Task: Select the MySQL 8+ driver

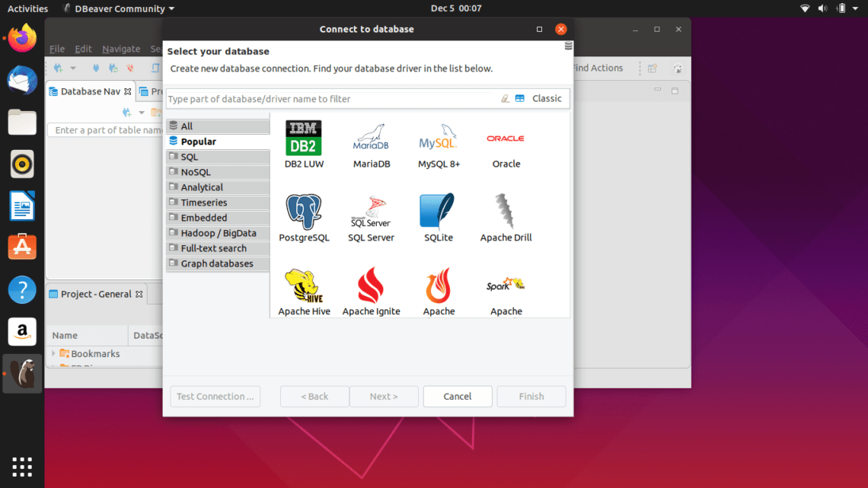Action: tap(438, 143)
